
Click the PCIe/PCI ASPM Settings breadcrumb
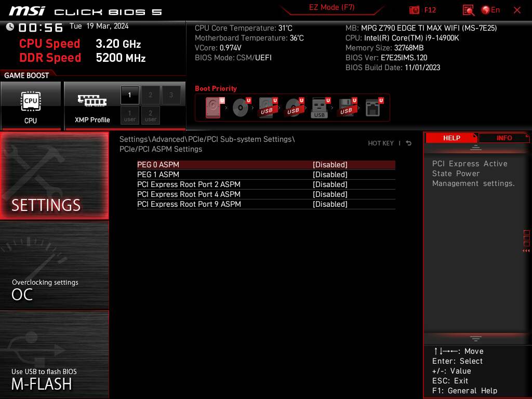point(161,149)
